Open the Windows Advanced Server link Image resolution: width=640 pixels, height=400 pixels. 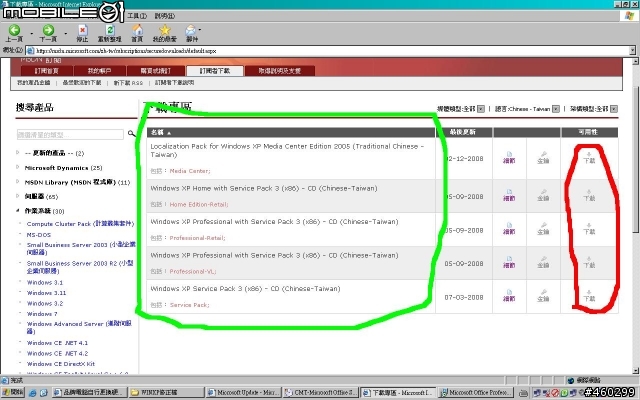tap(79, 327)
